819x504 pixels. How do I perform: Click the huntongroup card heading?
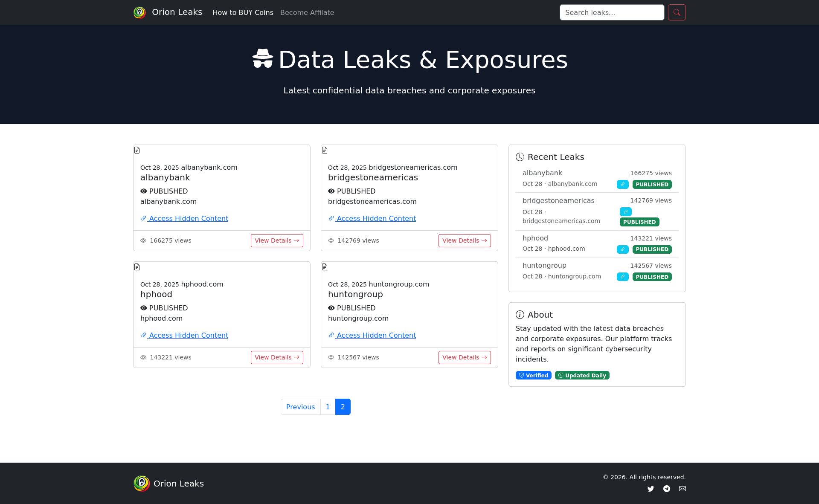[355, 294]
